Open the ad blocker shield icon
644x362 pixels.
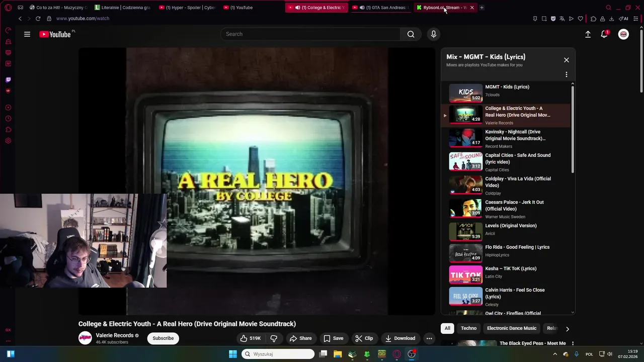coord(553,19)
